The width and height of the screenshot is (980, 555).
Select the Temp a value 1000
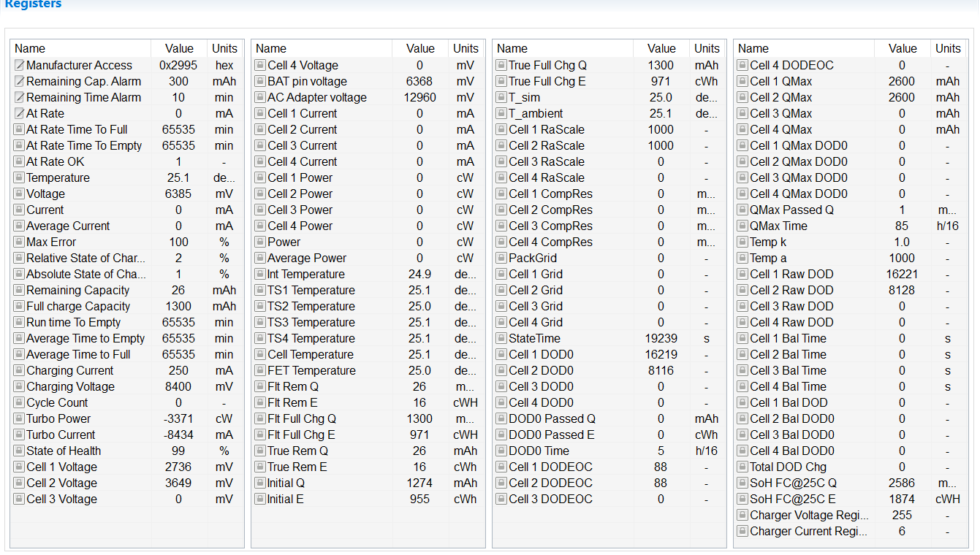[x=902, y=259]
